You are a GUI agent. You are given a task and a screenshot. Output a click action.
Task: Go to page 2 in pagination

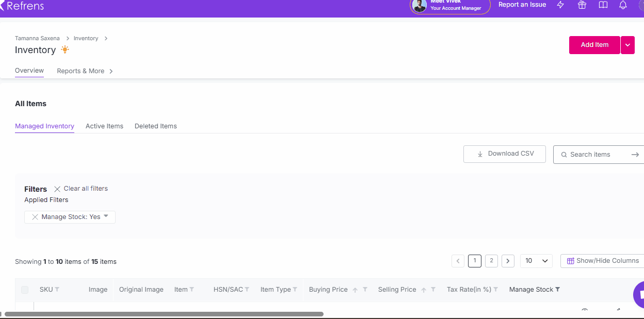[491, 261]
